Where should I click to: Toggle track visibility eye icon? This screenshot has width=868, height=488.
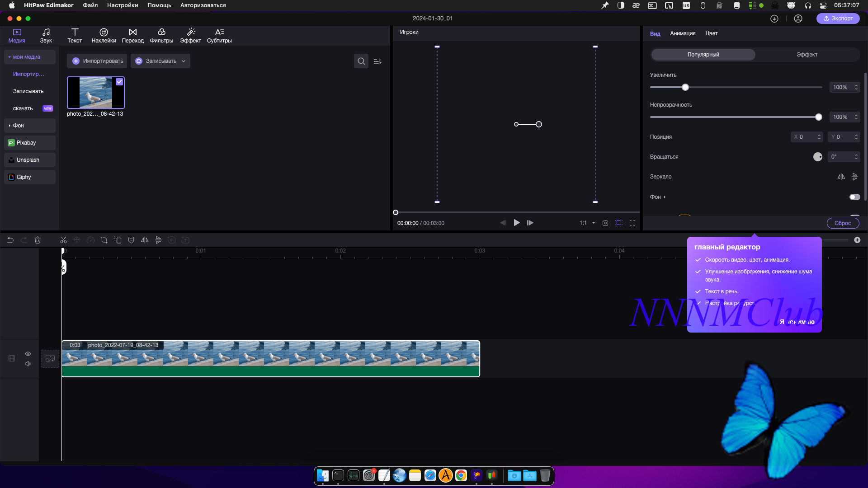click(28, 354)
